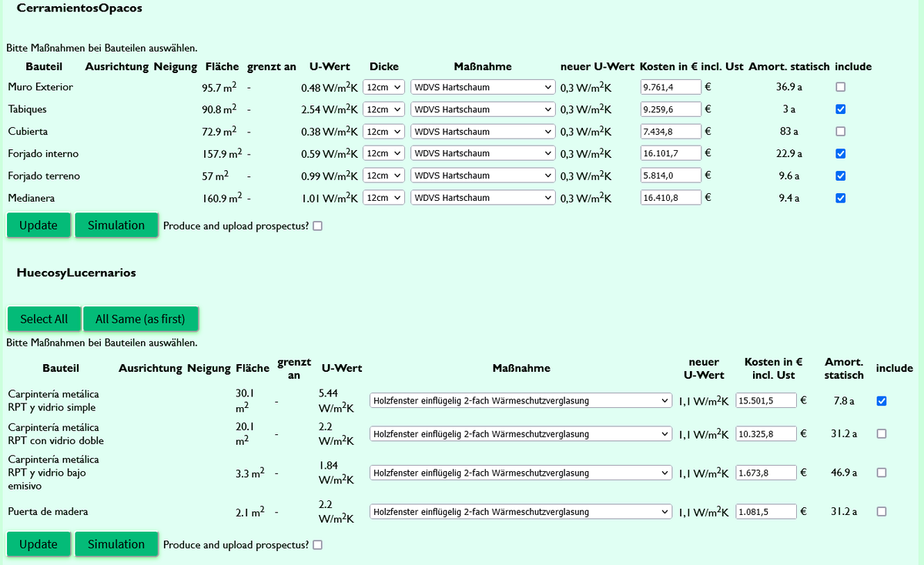Click Simulation button under CerramientosOpacos
This screenshot has height=565, width=924.
tap(116, 226)
